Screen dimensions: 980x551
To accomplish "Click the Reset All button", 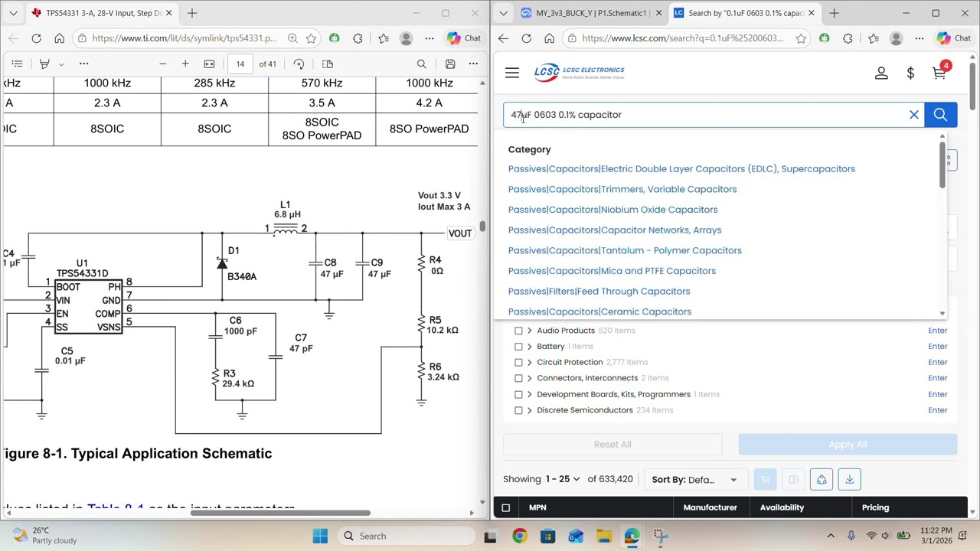I will coord(612,445).
